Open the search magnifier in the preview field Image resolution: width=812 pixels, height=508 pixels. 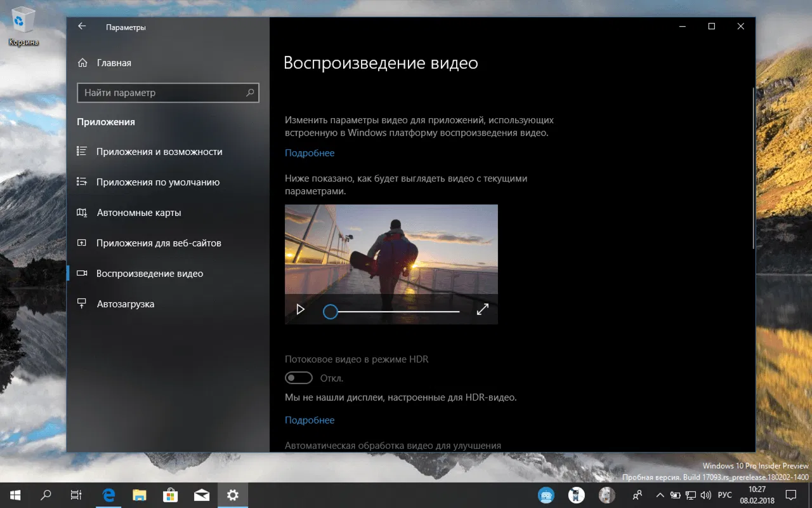(x=250, y=93)
